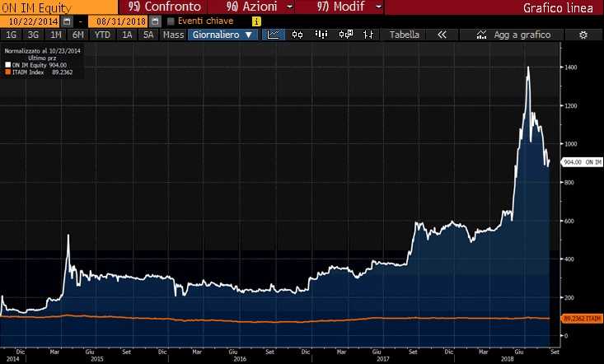Select the hollow candle chart icon
This screenshot has height=364, width=604.
[x=346, y=35]
